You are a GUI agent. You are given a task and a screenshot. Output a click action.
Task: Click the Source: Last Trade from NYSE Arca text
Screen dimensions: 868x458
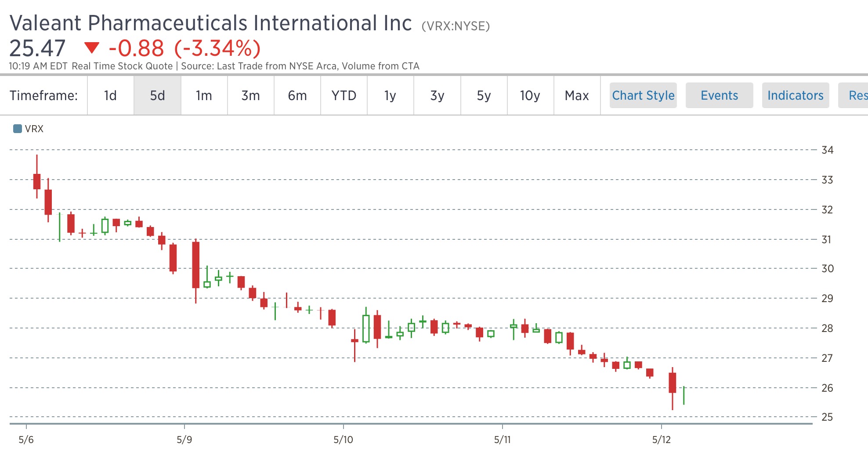pyautogui.click(x=260, y=66)
